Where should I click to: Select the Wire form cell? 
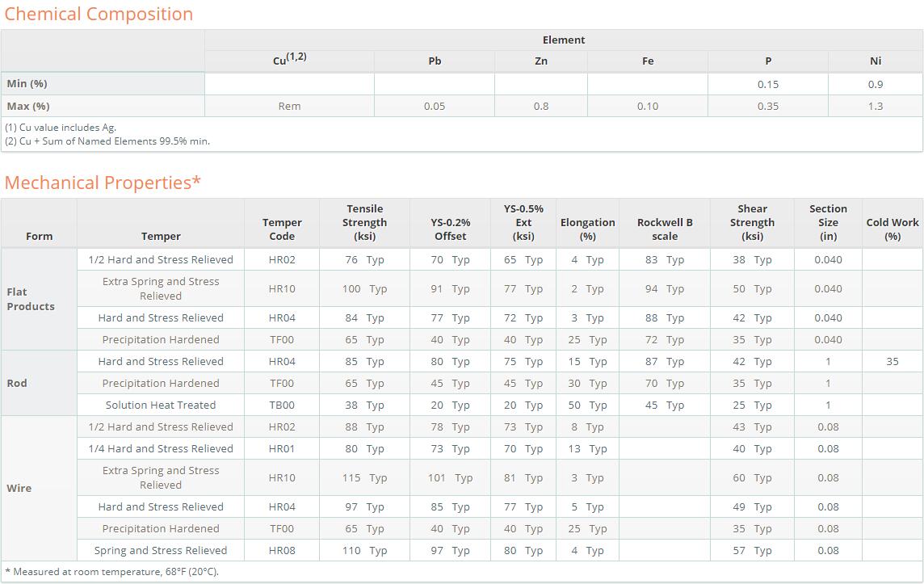pyautogui.click(x=19, y=488)
